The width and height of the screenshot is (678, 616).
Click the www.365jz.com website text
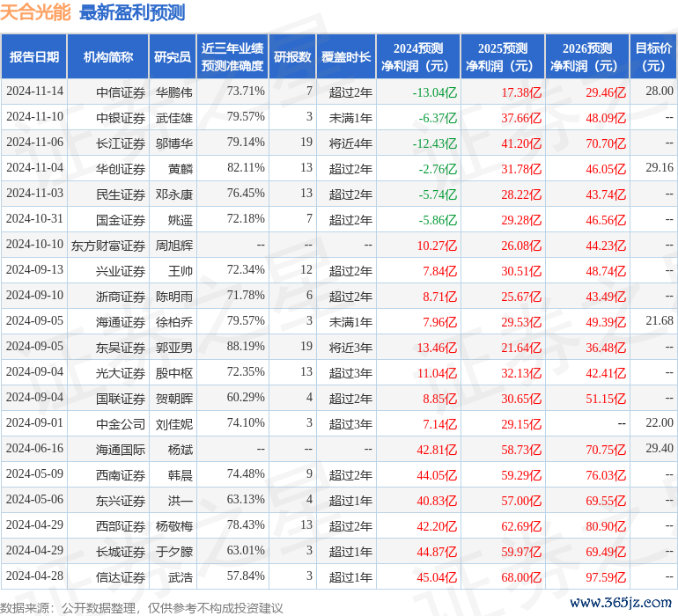(x=621, y=602)
